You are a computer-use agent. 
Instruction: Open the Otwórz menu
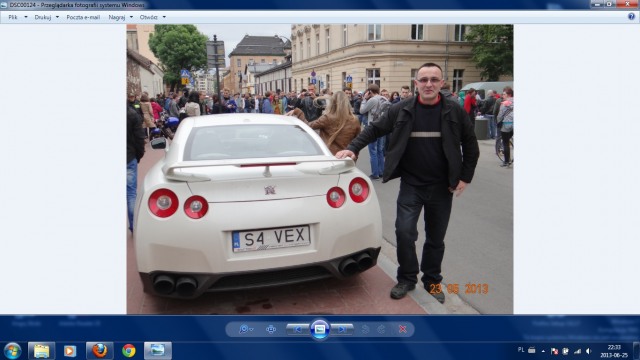149,17
